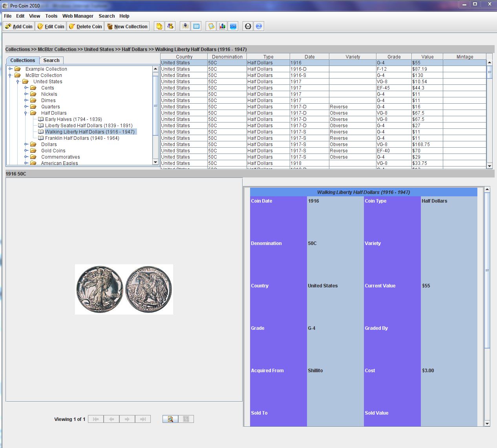Sort the table by the Grade column header

pos(394,57)
